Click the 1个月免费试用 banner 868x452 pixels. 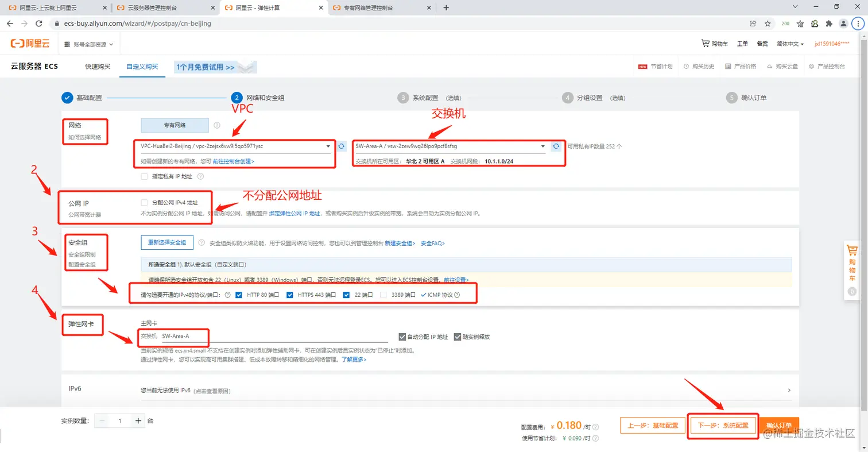tap(215, 67)
